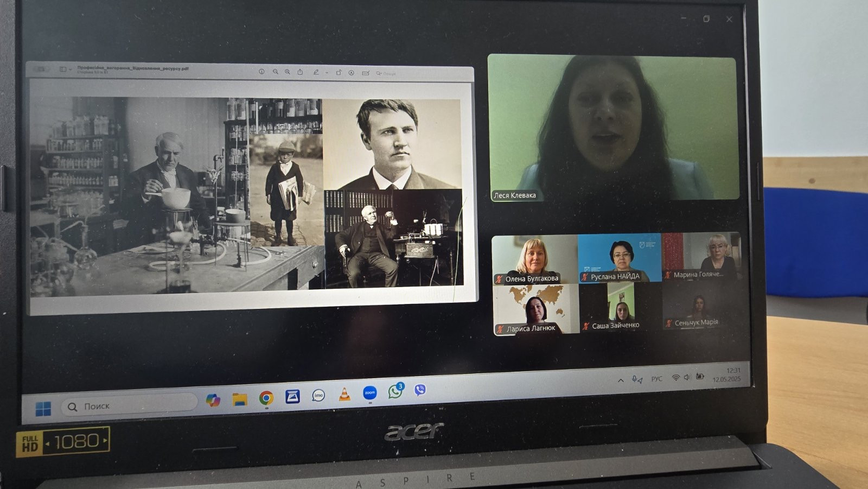This screenshot has height=489, width=868.
Task: Open Viber from the taskbar
Action: click(420, 390)
